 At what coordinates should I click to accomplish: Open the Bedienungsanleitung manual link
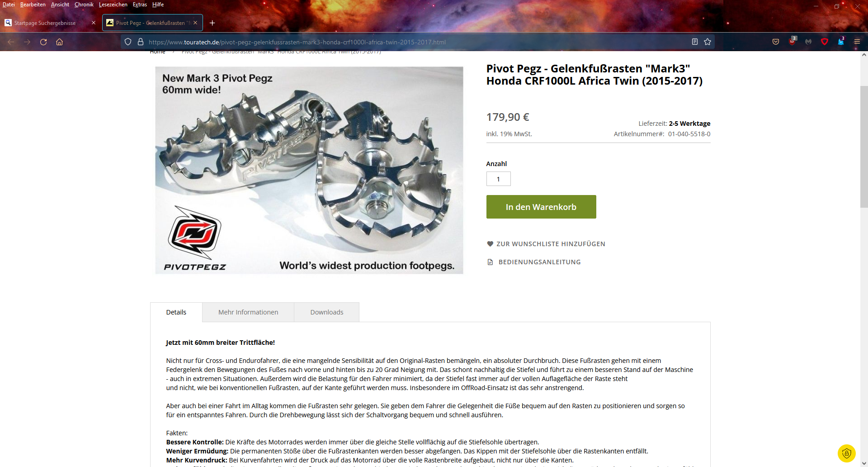click(534, 262)
